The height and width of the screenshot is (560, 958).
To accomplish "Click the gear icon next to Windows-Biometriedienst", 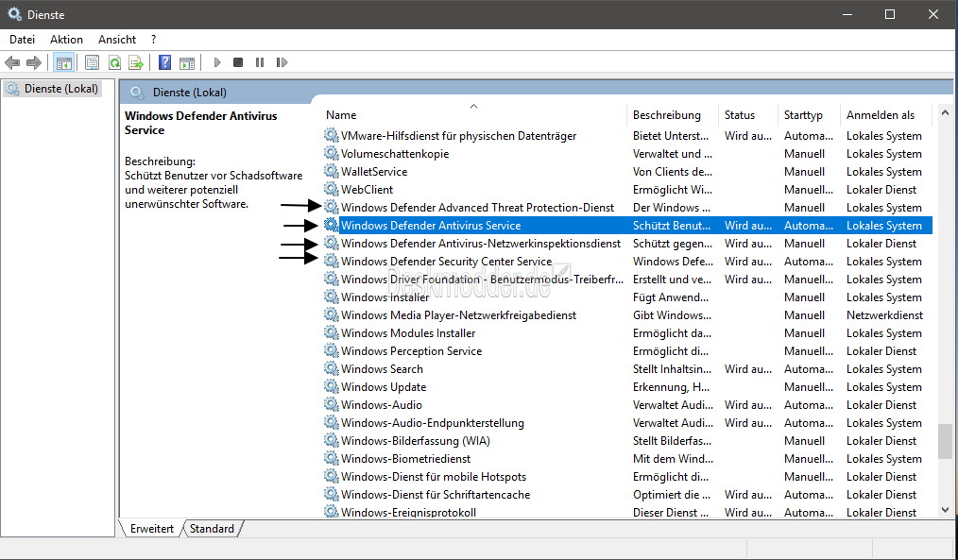I will [x=332, y=459].
